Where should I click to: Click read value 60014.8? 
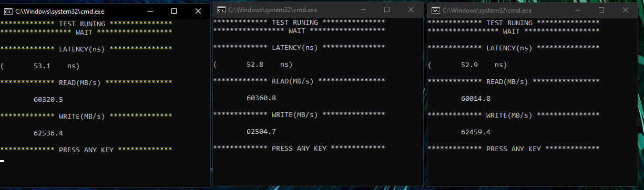(476, 99)
